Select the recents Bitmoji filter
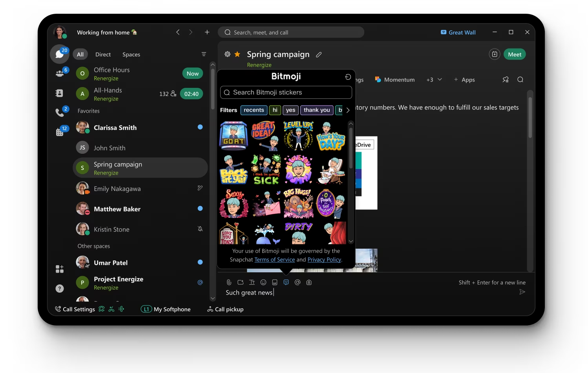 coord(254,110)
